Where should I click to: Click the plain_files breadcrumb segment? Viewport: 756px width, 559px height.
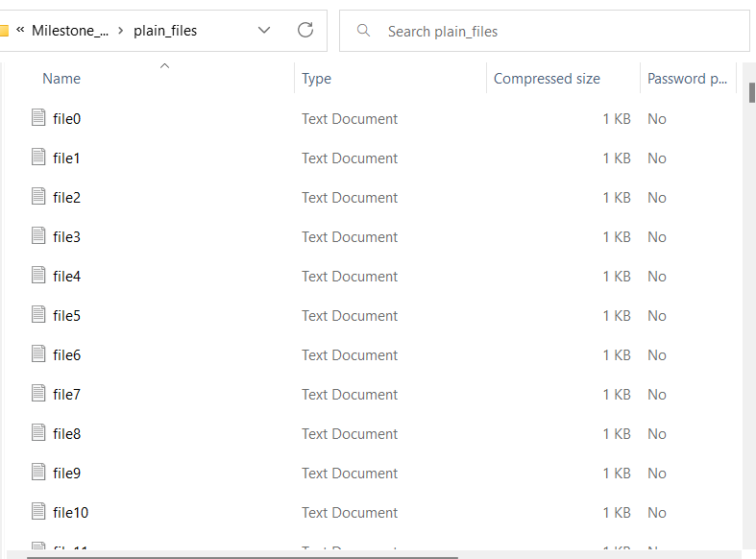tap(165, 31)
